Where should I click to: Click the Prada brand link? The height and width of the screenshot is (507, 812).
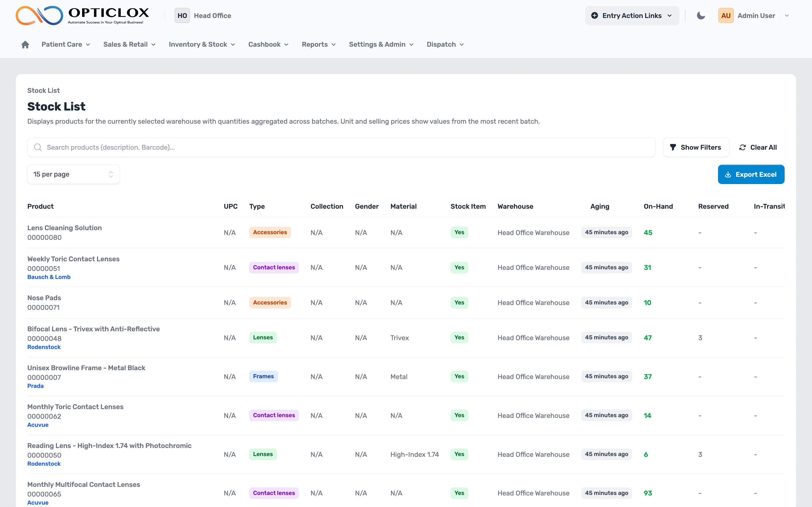35,386
